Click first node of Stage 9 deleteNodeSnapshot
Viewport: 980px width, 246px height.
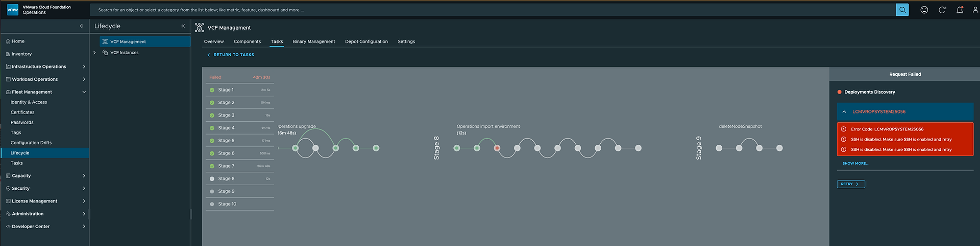[719, 148]
